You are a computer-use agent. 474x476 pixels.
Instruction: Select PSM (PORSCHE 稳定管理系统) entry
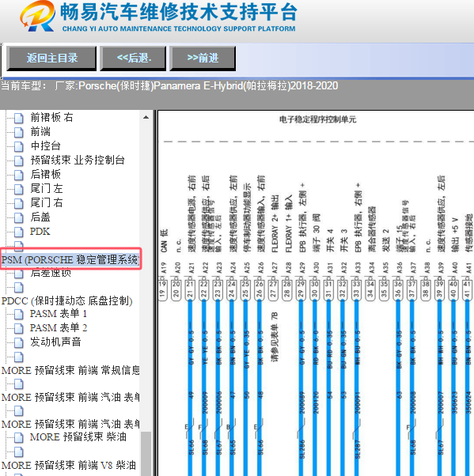[x=70, y=259]
